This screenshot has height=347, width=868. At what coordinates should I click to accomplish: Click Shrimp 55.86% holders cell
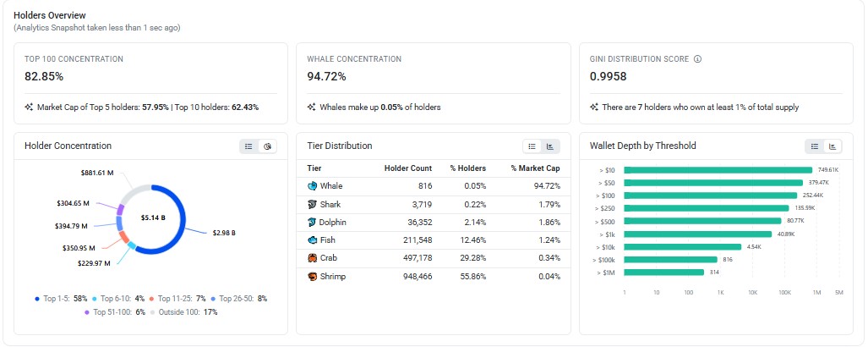pyautogui.click(x=474, y=276)
